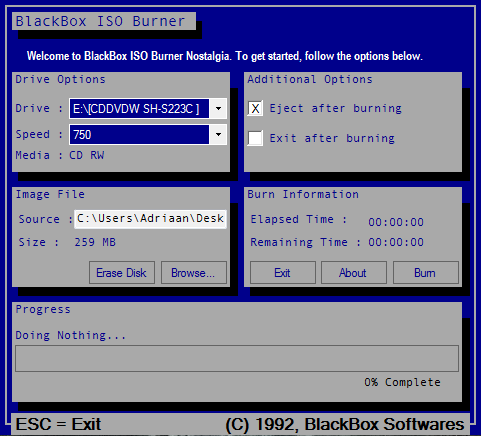The width and height of the screenshot is (481, 436).
Task: Click the Image File heading
Action: 50,194
